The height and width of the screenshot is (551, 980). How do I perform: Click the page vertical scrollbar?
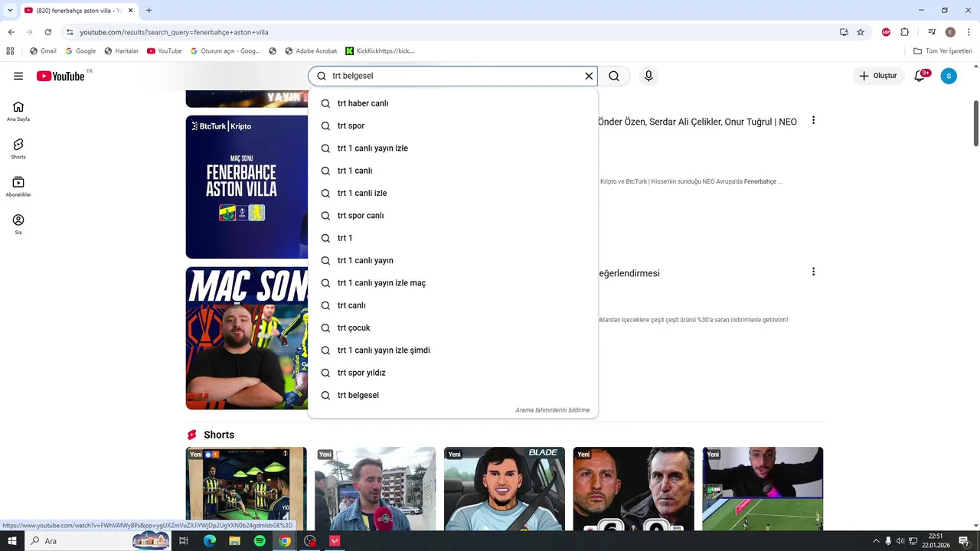point(975,122)
